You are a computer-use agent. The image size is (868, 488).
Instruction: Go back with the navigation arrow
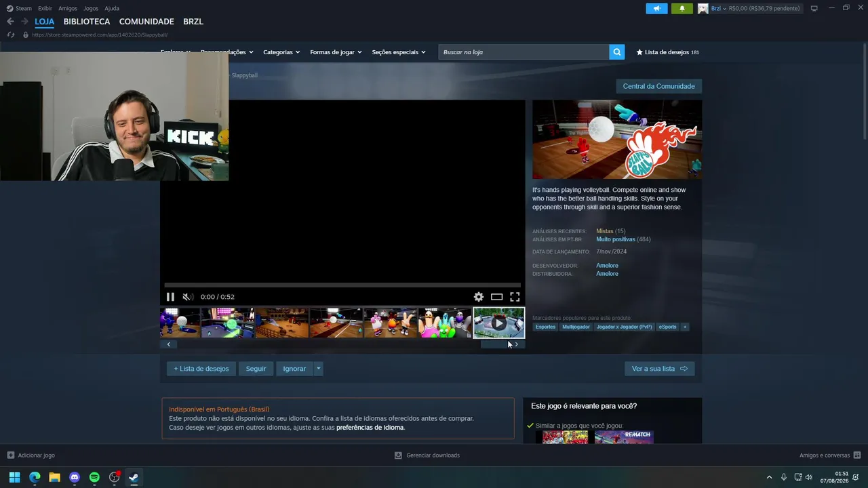click(10, 22)
